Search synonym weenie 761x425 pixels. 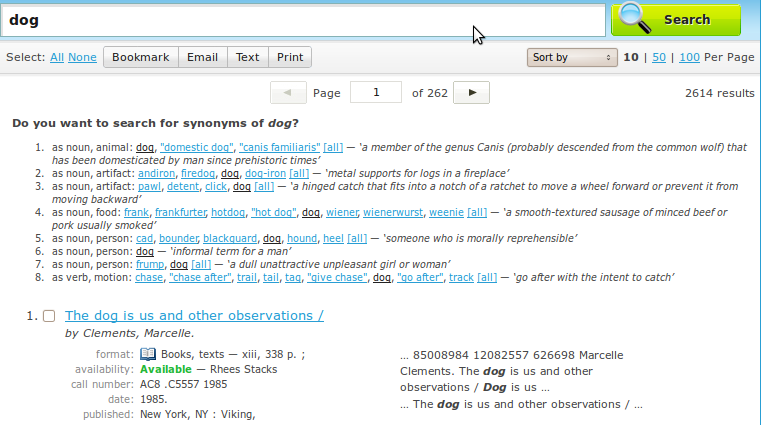[447, 212]
